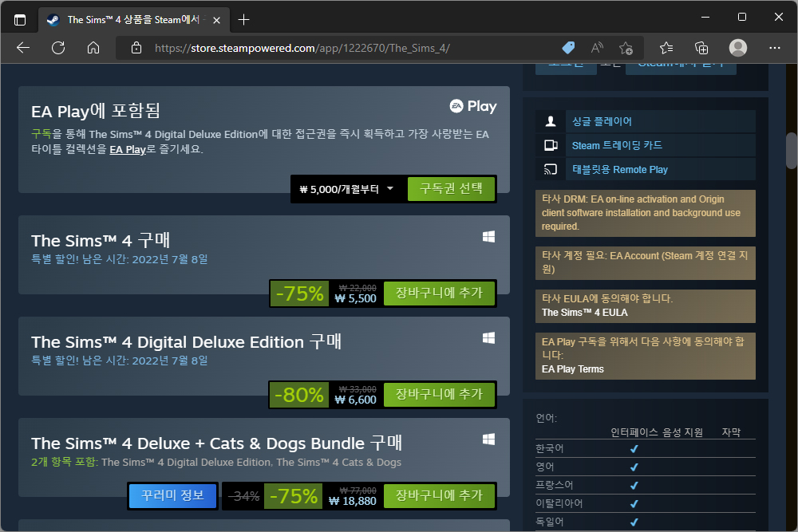Open the shopping price tag icon

click(568, 49)
